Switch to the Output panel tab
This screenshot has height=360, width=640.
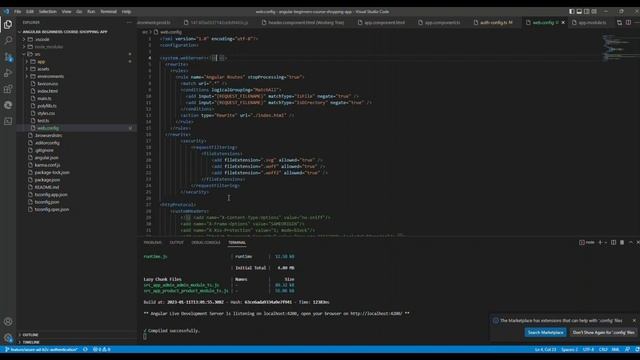click(x=176, y=242)
